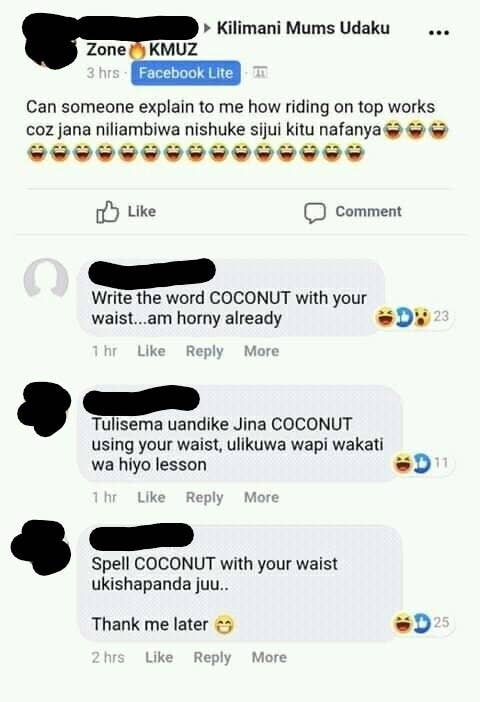Screen dimensions: 480x702
Task: Like the 'Tulisema uandike' comment
Action: 151,497
